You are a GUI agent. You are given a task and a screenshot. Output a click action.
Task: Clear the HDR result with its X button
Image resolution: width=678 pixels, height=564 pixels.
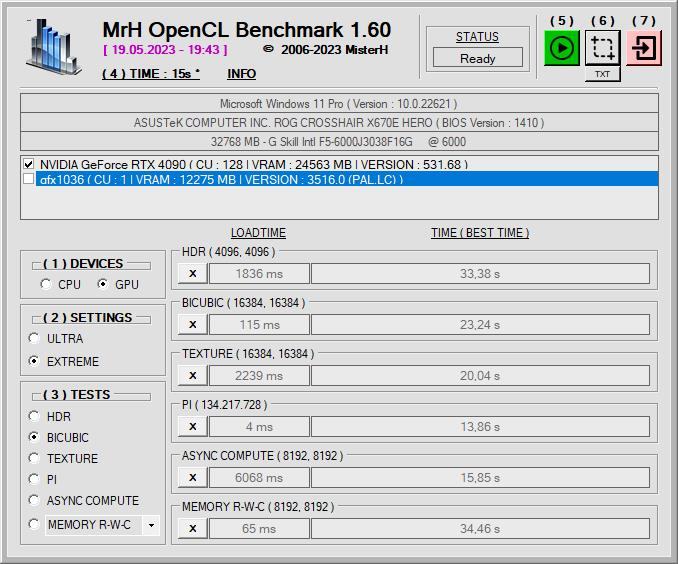pos(193,273)
